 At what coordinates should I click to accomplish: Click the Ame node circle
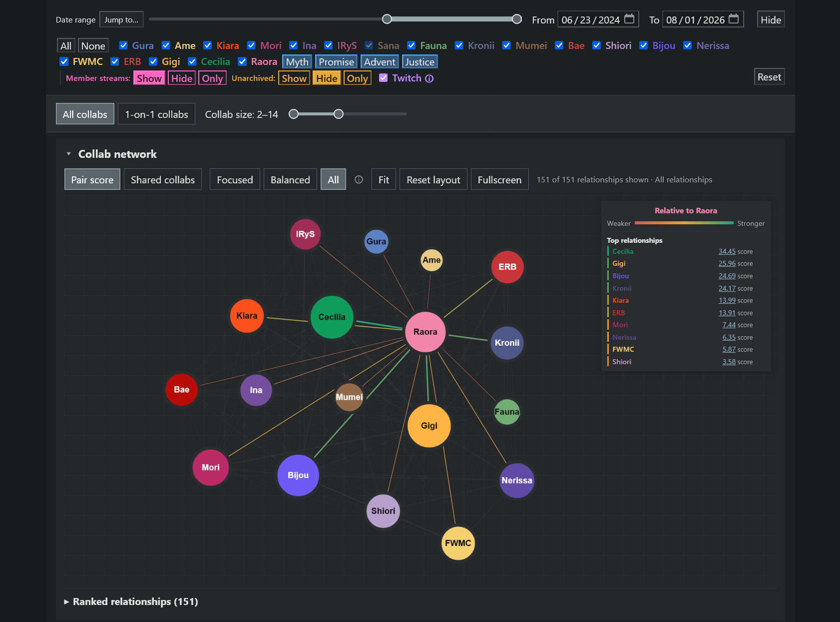[x=431, y=260]
